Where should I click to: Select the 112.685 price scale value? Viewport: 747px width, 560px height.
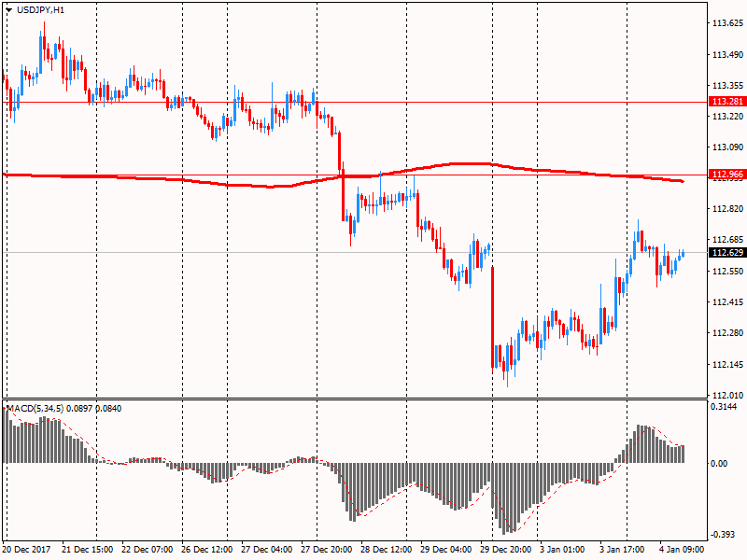pos(727,240)
